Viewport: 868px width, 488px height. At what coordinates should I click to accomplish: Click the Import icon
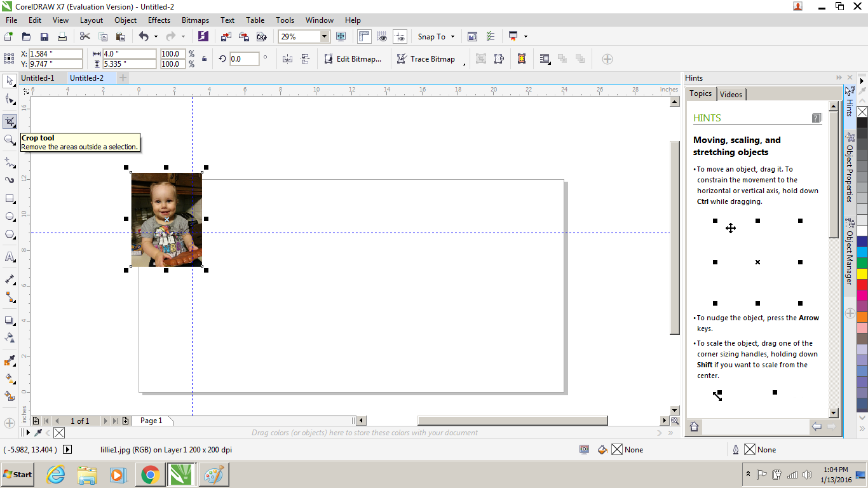[226, 37]
